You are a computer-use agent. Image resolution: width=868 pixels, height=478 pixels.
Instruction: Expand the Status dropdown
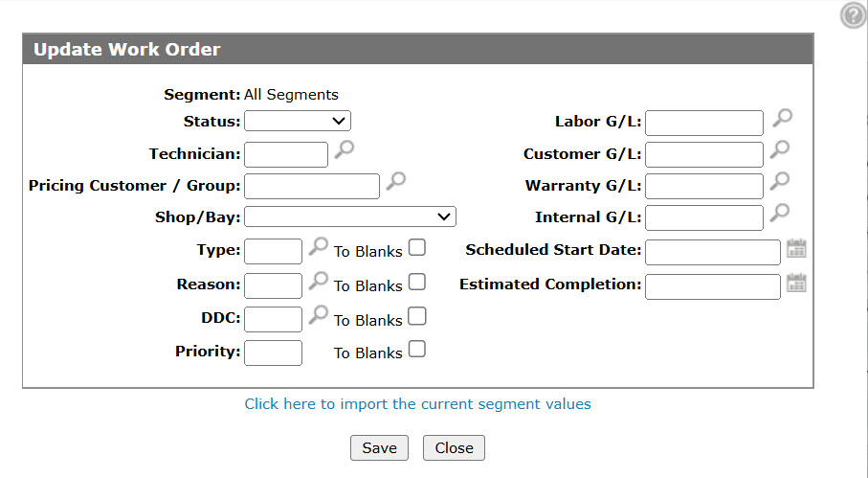coord(298,121)
